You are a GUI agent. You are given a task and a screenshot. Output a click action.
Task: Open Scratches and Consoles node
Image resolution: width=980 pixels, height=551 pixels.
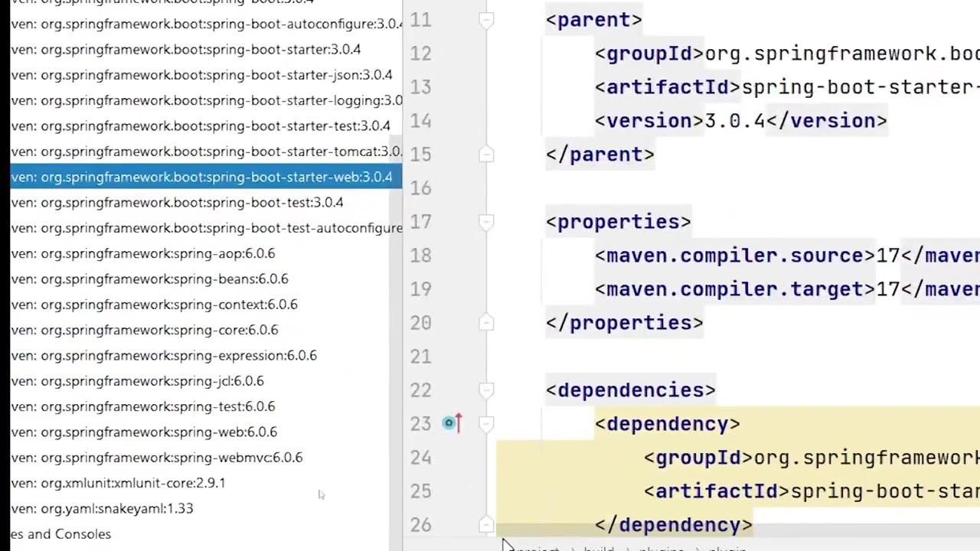coord(60,534)
